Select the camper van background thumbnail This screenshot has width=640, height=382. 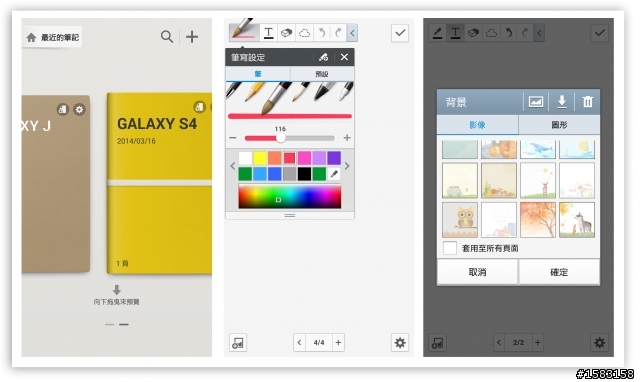(x=460, y=181)
